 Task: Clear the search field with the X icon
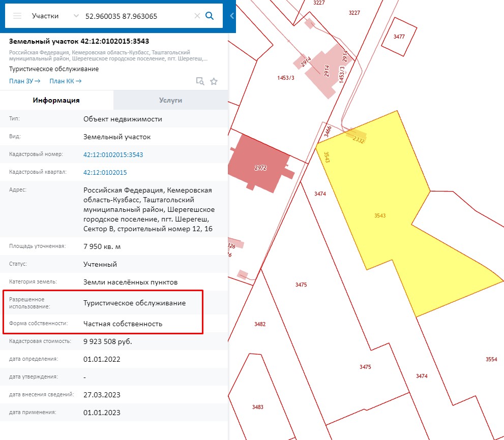pos(197,16)
